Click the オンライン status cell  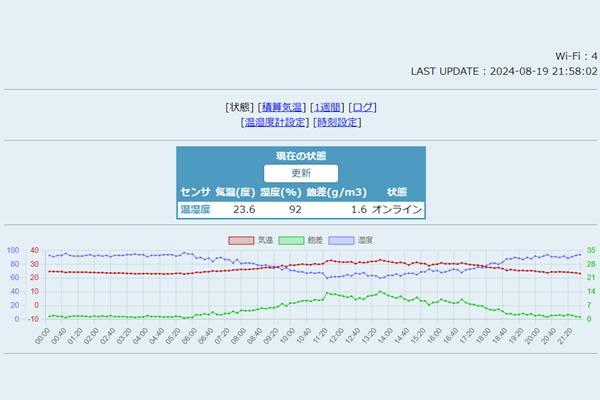[x=397, y=210]
